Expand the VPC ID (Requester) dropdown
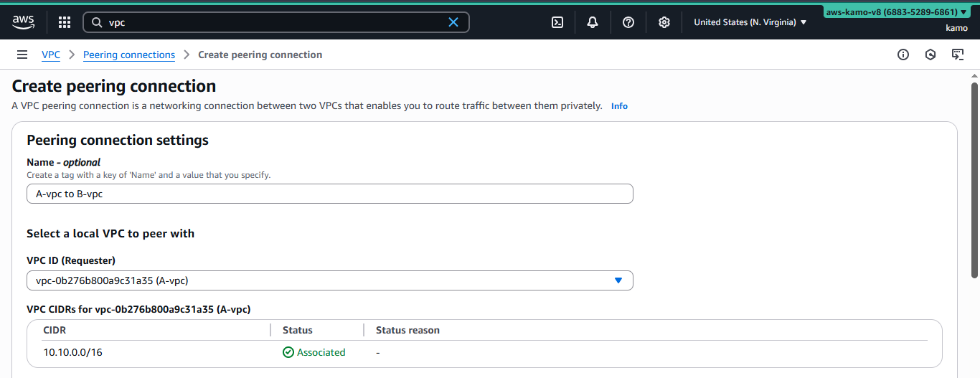The image size is (980, 378). click(x=330, y=280)
